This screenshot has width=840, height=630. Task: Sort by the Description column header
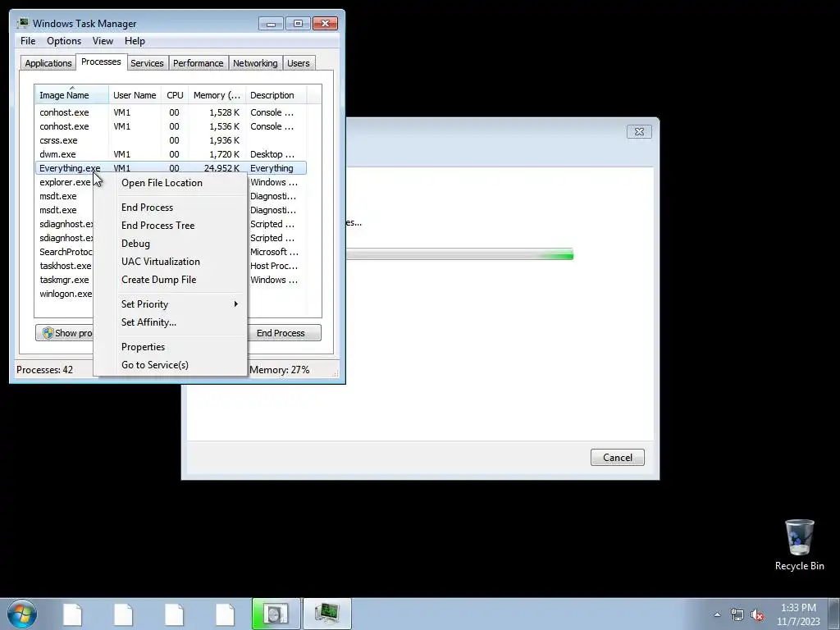click(276, 95)
